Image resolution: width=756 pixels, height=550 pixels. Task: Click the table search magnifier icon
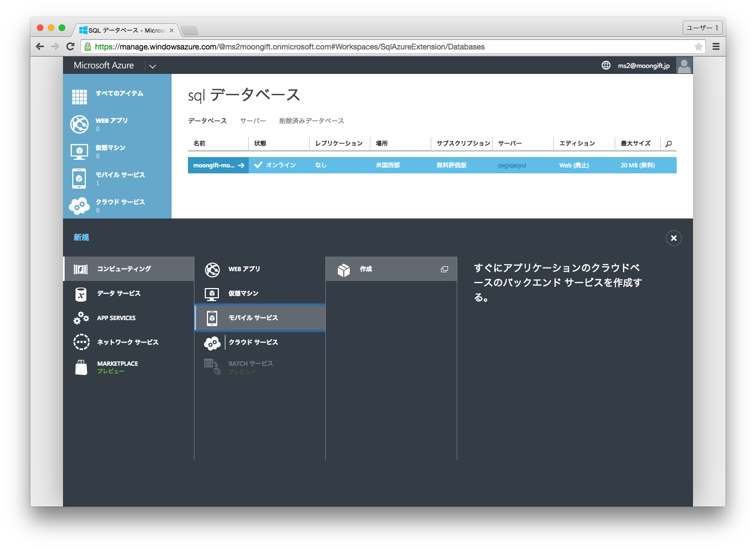669,144
